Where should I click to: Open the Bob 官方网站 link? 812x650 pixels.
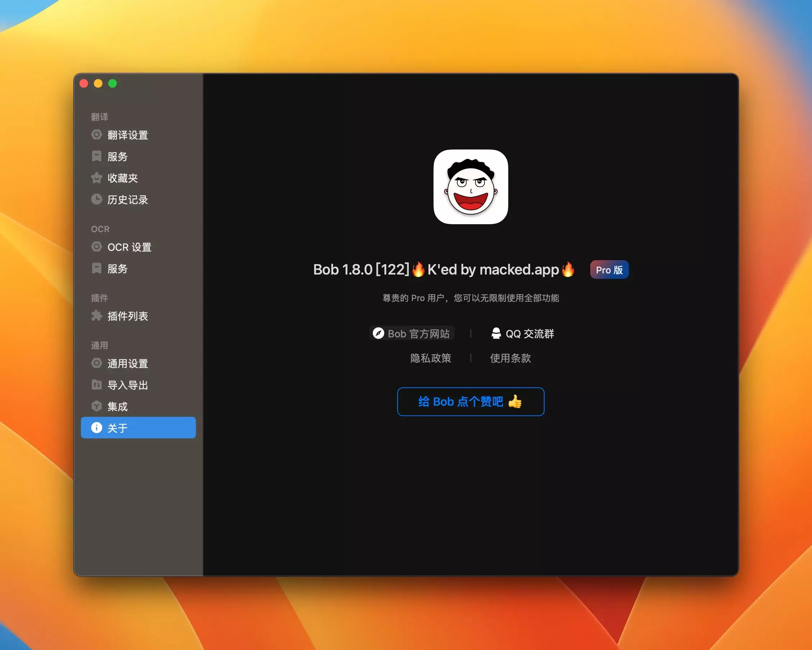pos(412,333)
